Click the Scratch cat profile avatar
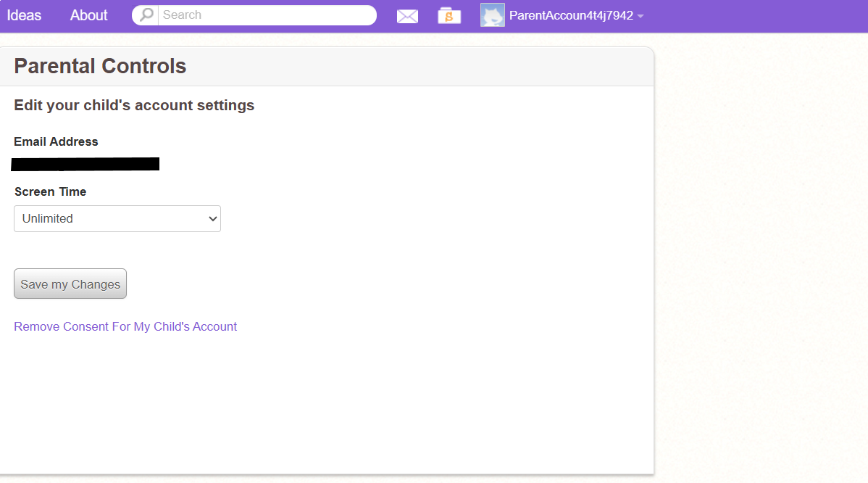 pyautogui.click(x=492, y=15)
